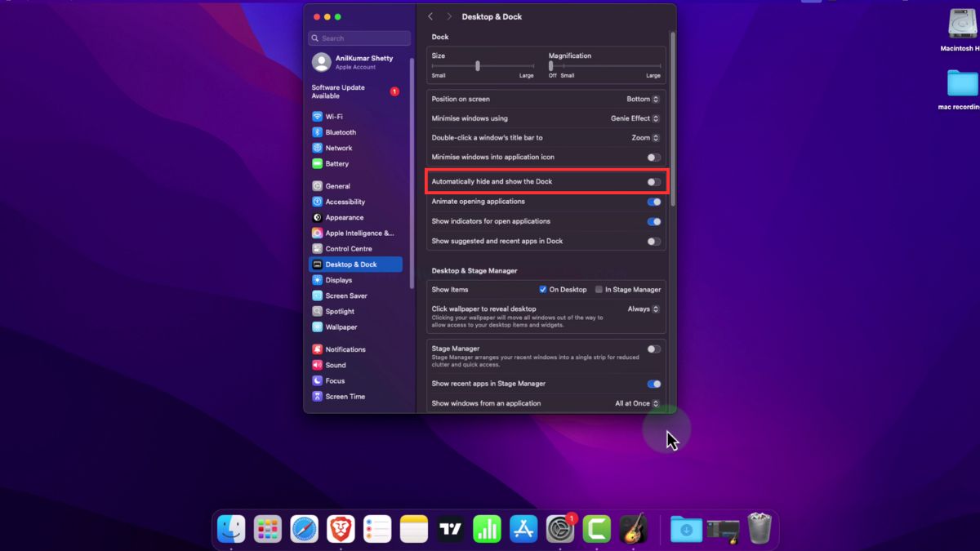980x551 pixels.
Task: Go back with the left chevron
Action: 430,16
